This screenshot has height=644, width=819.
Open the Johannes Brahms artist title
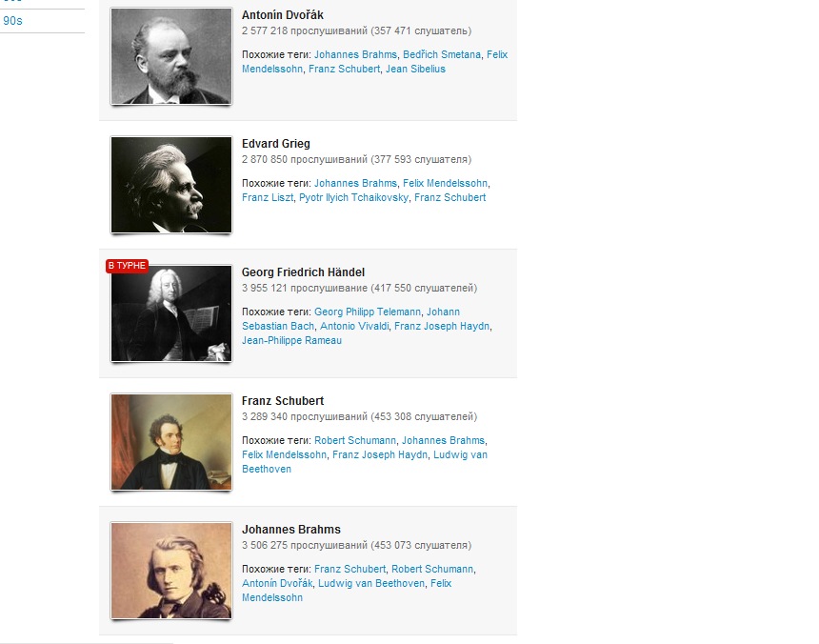click(290, 529)
